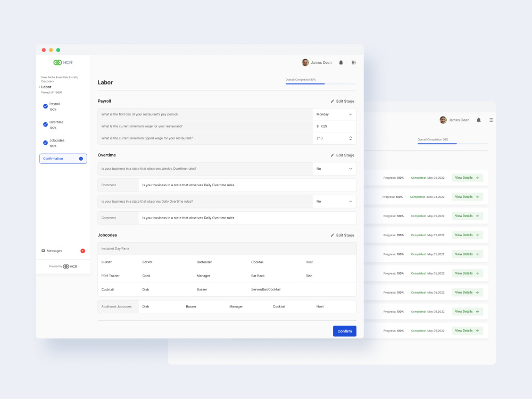Image resolution: width=532 pixels, height=399 pixels.
Task: Click the tipped wage stepper arrows
Action: (x=351, y=138)
